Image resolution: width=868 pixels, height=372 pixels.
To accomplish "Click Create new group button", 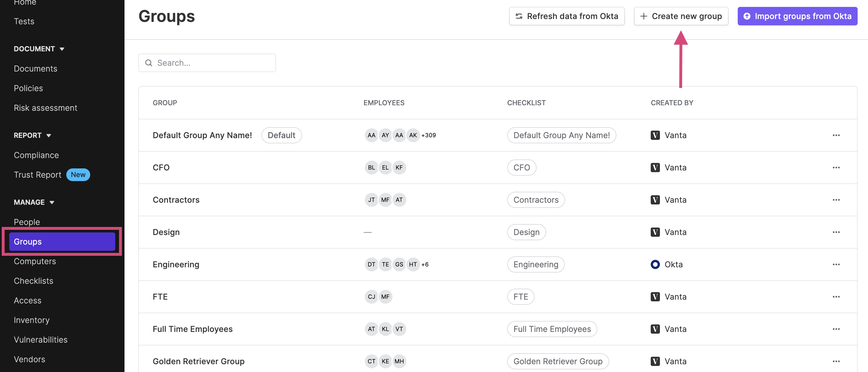I will tap(681, 16).
